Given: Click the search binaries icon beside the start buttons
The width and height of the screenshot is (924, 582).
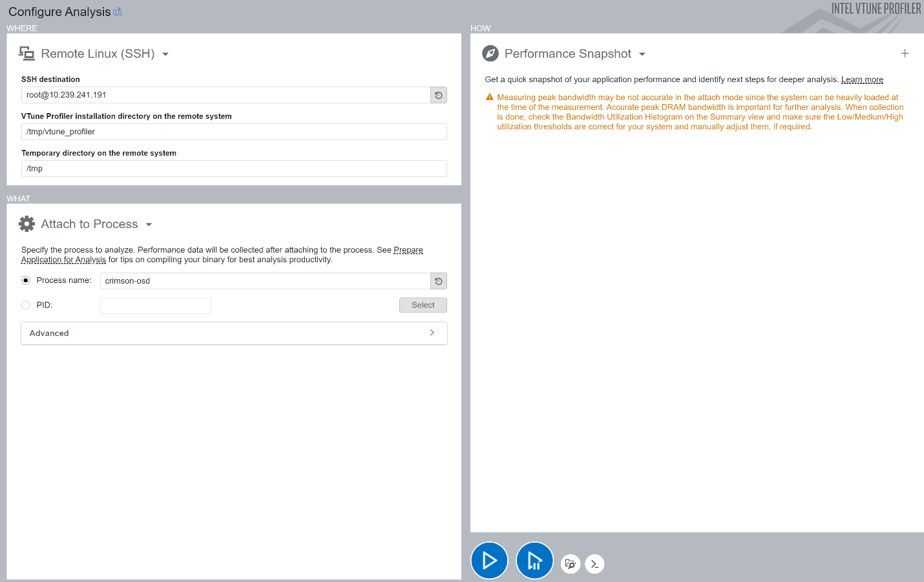Looking at the screenshot, I should tap(571, 564).
